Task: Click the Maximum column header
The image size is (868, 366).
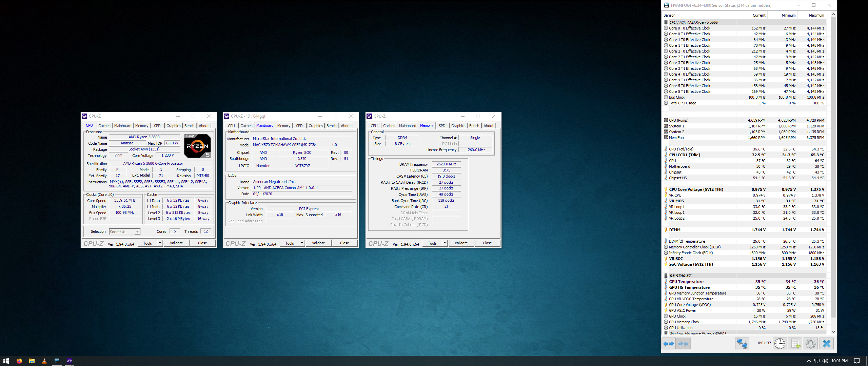Action: [x=812, y=15]
